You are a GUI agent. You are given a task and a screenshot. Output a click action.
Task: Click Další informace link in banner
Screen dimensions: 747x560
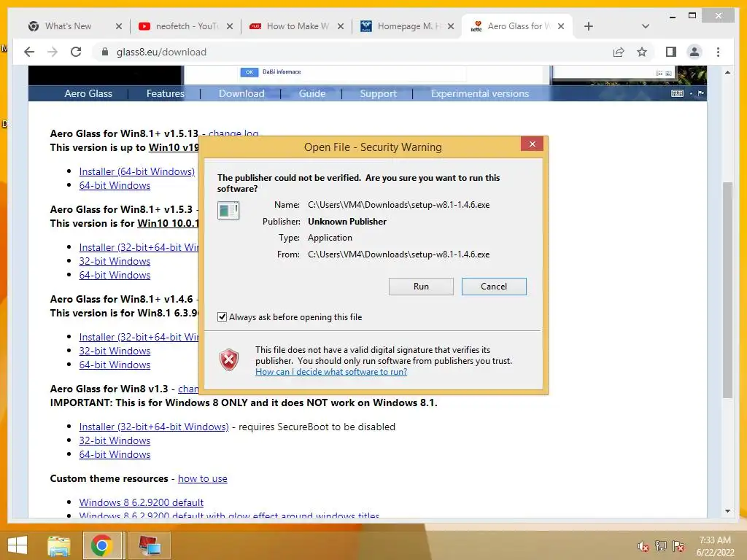coord(282,72)
